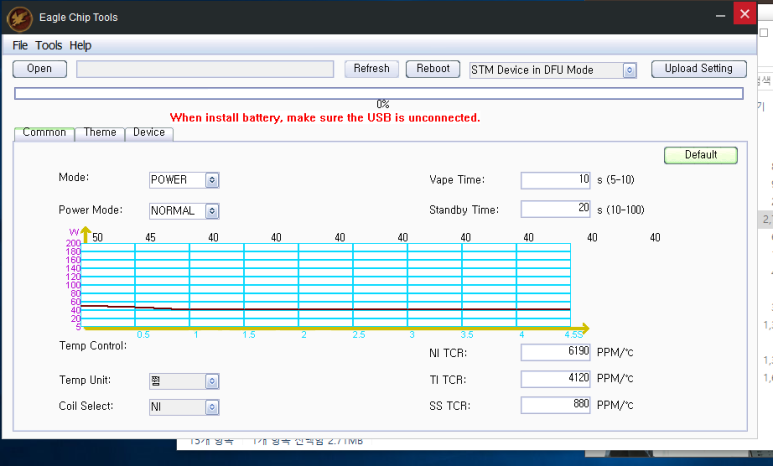Click the power curve value 45
Image resolution: width=773 pixels, height=466 pixels.
click(150, 238)
